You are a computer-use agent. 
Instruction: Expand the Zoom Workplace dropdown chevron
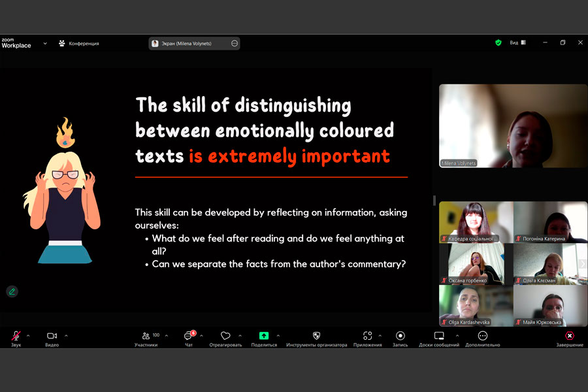tap(45, 43)
